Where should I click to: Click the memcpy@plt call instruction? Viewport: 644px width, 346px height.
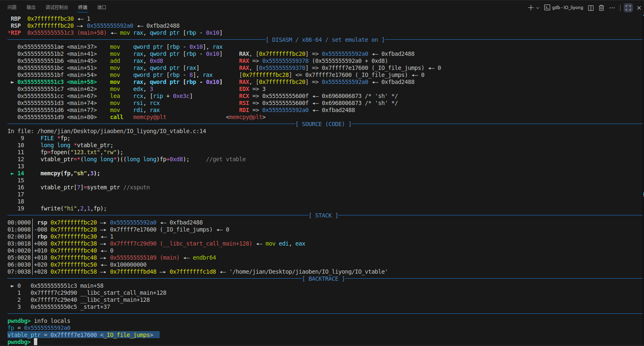pos(149,117)
